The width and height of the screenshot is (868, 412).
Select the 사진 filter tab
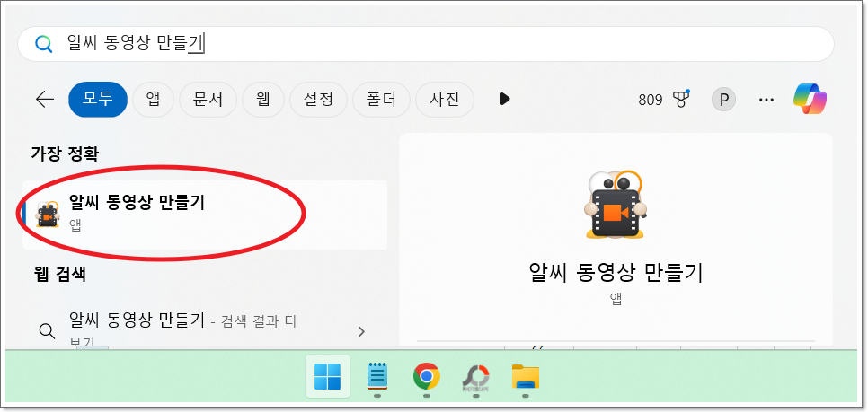point(445,100)
